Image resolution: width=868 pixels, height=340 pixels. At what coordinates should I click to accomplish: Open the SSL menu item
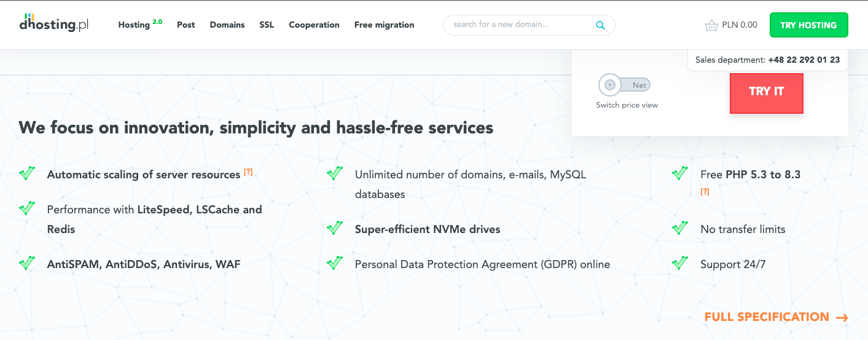[267, 25]
